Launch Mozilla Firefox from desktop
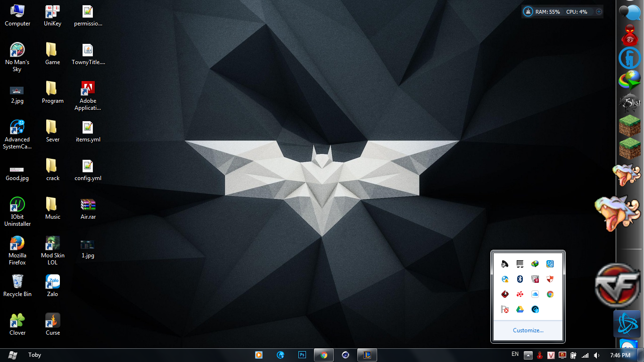This screenshot has width=644, height=362. tap(17, 250)
